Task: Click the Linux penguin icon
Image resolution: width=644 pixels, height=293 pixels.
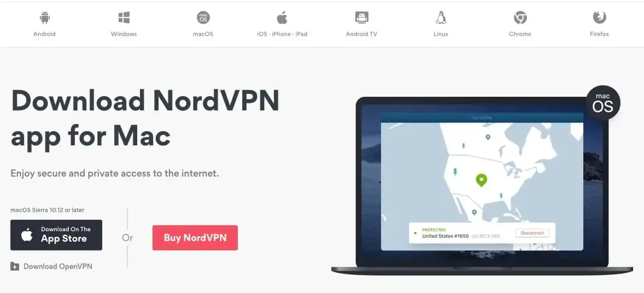Action: click(x=441, y=17)
